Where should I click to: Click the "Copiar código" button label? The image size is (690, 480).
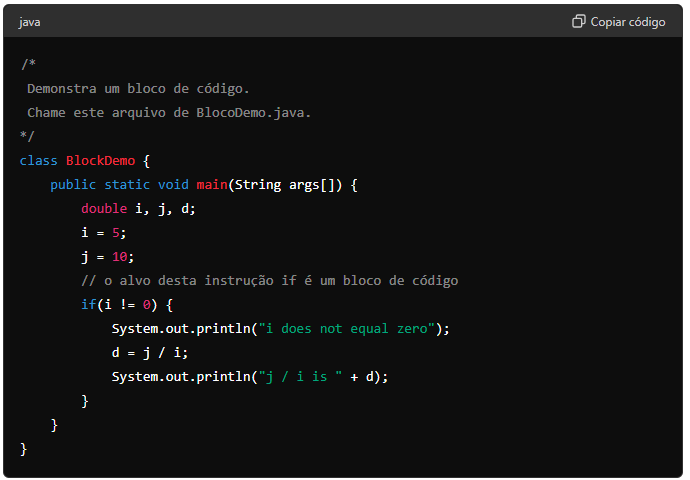628,22
